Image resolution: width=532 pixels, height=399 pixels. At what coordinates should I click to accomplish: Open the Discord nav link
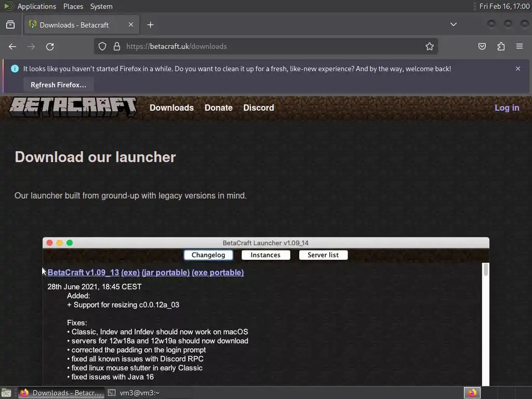(x=259, y=108)
